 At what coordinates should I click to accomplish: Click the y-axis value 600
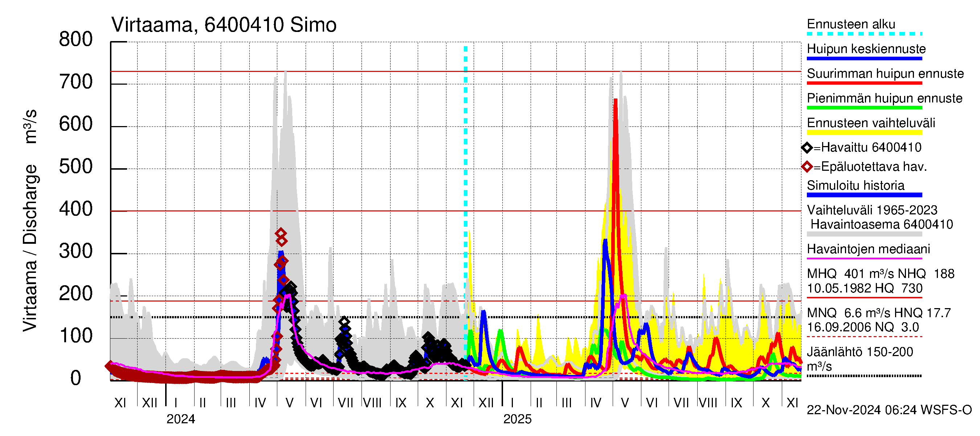(76, 125)
